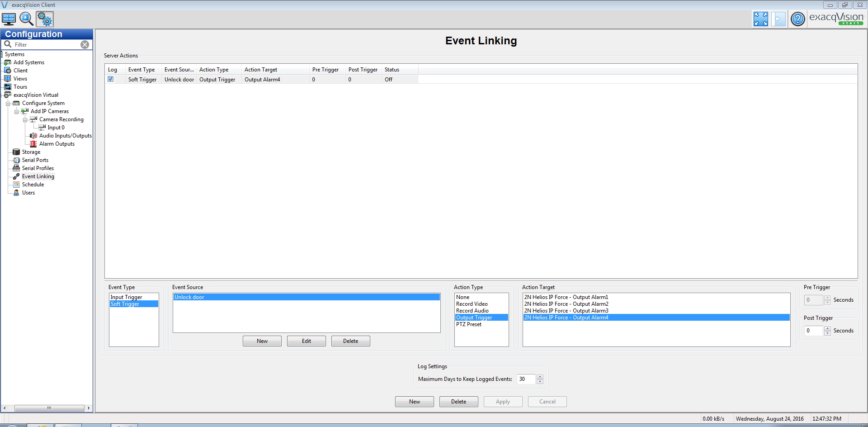Click Edit button under Event Source

coord(306,341)
